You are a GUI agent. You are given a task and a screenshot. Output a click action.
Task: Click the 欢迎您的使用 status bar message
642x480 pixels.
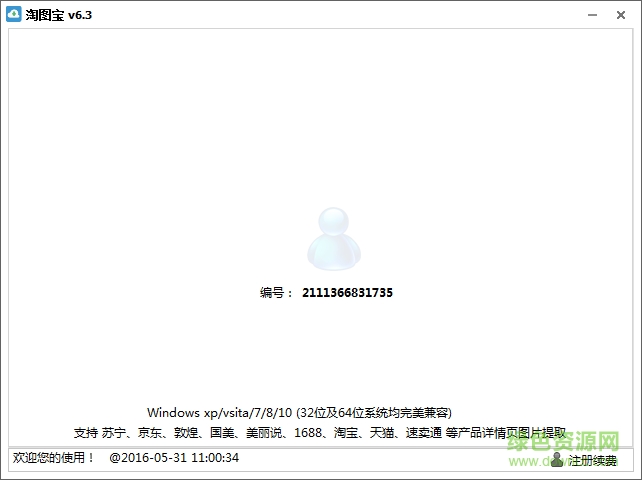click(x=53, y=457)
